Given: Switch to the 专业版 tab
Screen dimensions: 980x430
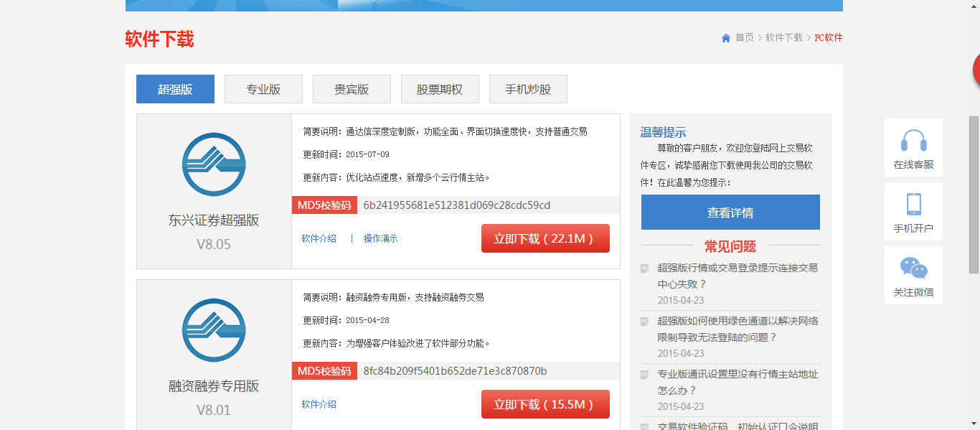Looking at the screenshot, I should [x=263, y=88].
